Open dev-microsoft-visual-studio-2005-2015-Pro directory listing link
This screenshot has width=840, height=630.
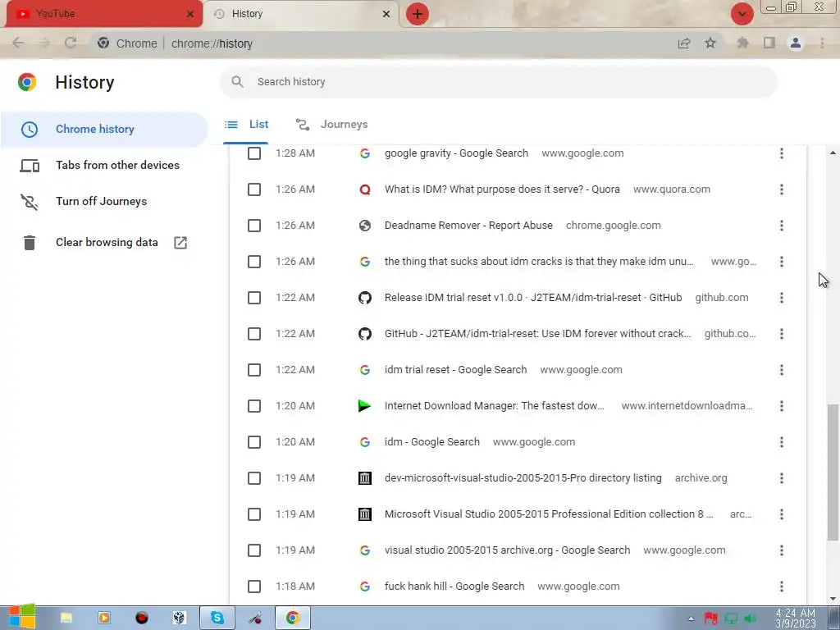point(523,478)
